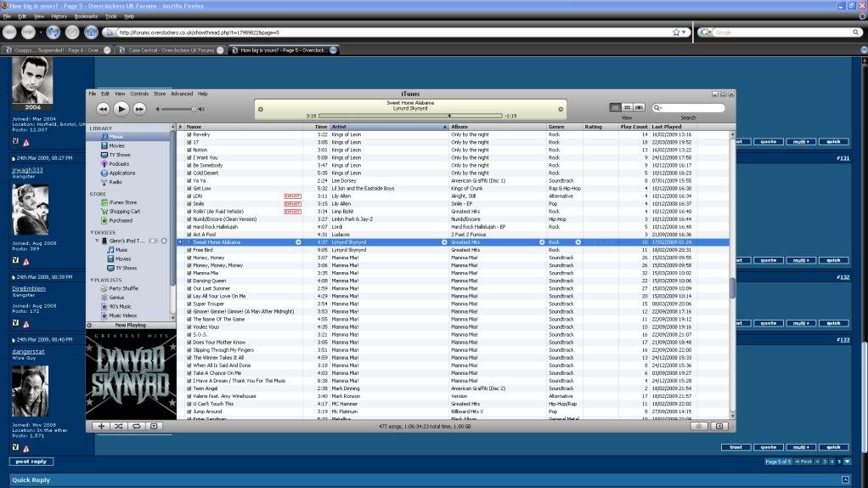Viewport: 868px width, 488px height.
Task: Open jrwagh333's forum profile link
Action: tap(27, 170)
